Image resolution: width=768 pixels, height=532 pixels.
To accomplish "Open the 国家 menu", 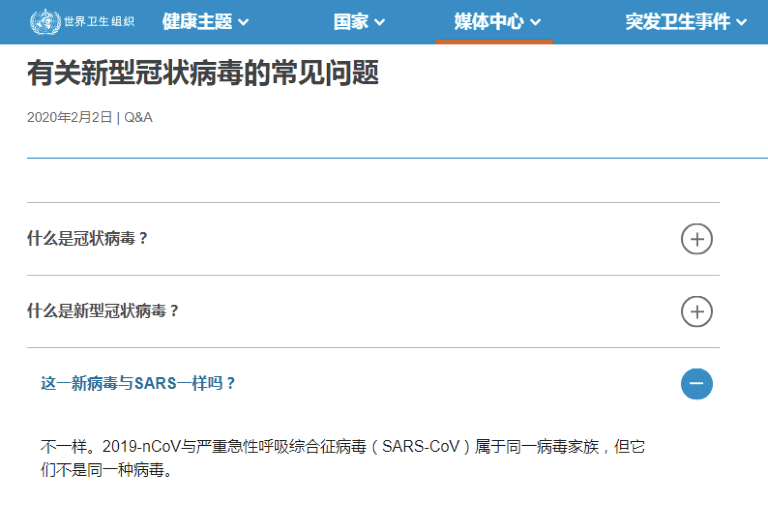I will tap(359, 21).
